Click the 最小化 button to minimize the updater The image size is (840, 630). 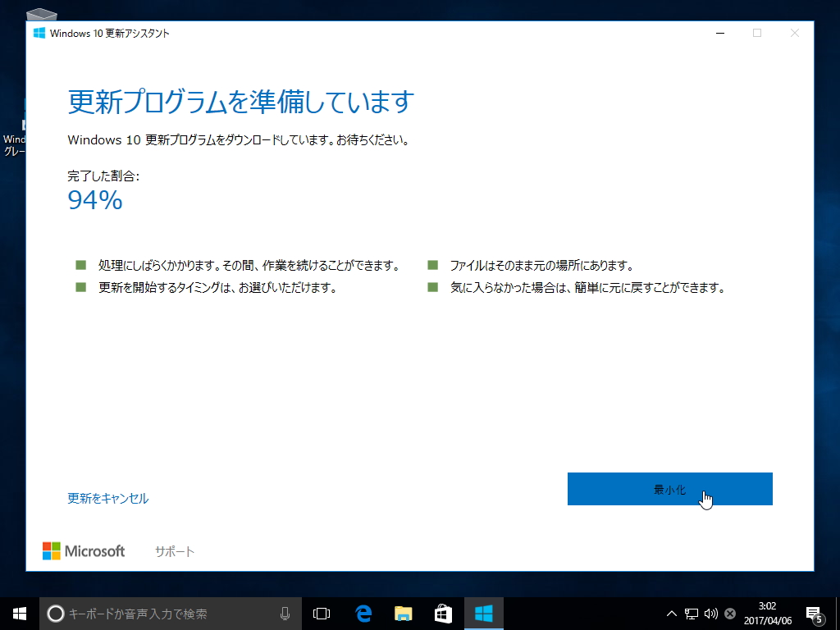click(x=669, y=488)
